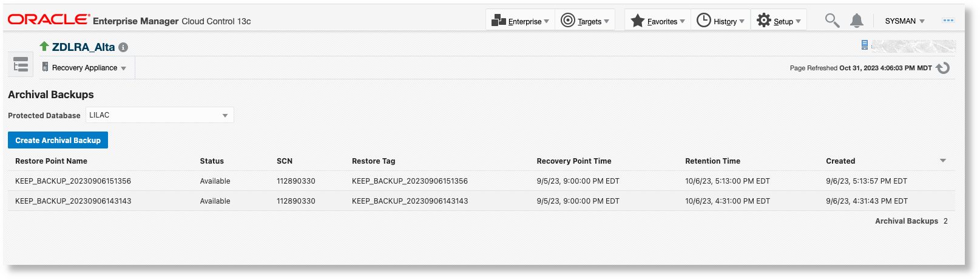Click Created 9/6/23, 4:31:43 PM EDT cell
The image size is (980, 280).
[x=867, y=201]
